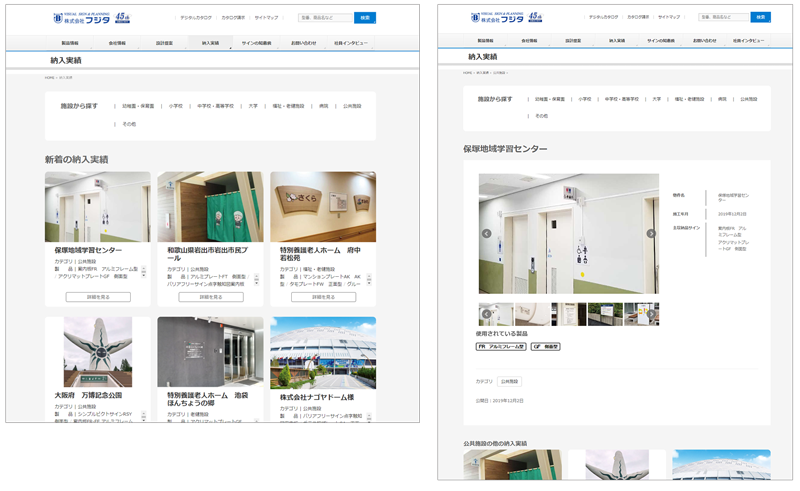Open the green curtain pool card photo

210,207
